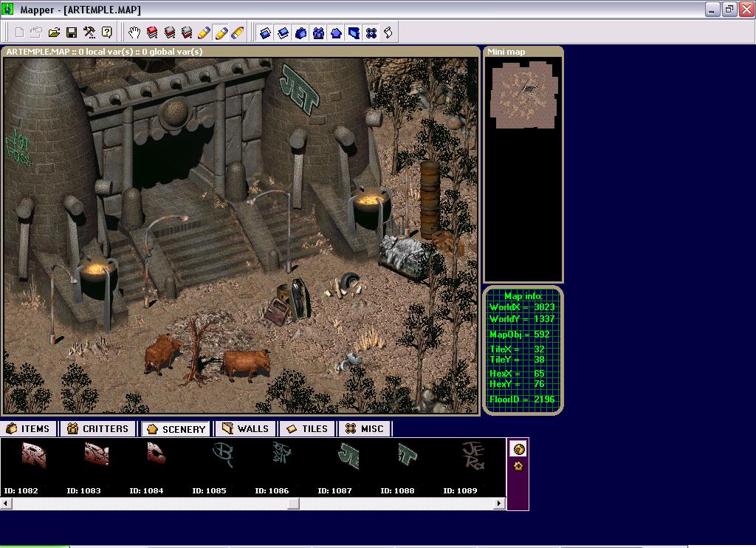Image resolution: width=756 pixels, height=548 pixels.
Task: Click the mini map terrain preview
Action: [523, 95]
